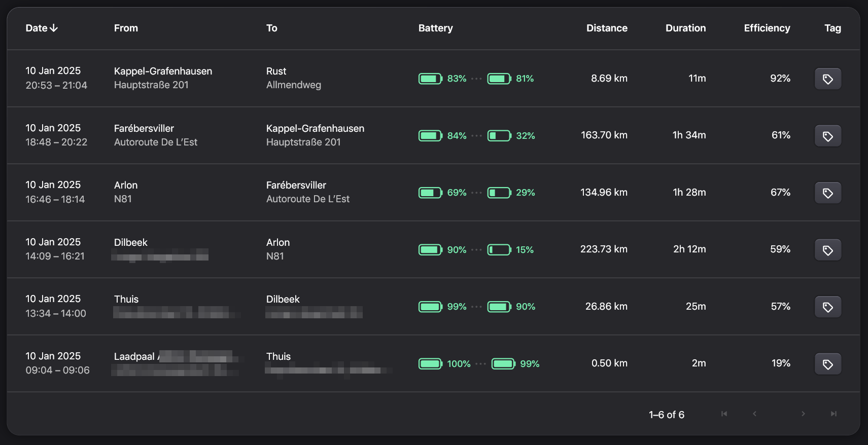Click the 15% end battery icon
The width and height of the screenshot is (868, 445).
coord(499,250)
